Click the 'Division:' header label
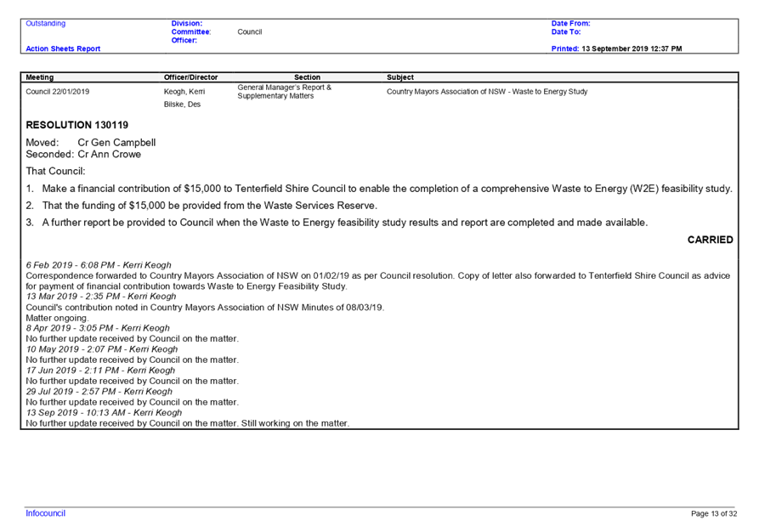Viewport: 759px width, 532px height. click(x=187, y=23)
